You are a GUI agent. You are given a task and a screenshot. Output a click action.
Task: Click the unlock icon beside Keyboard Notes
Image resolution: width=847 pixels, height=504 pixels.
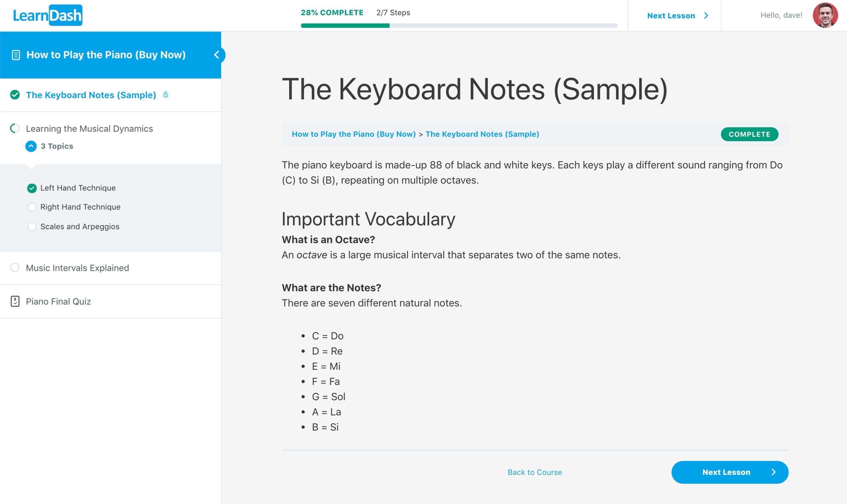pos(166,95)
